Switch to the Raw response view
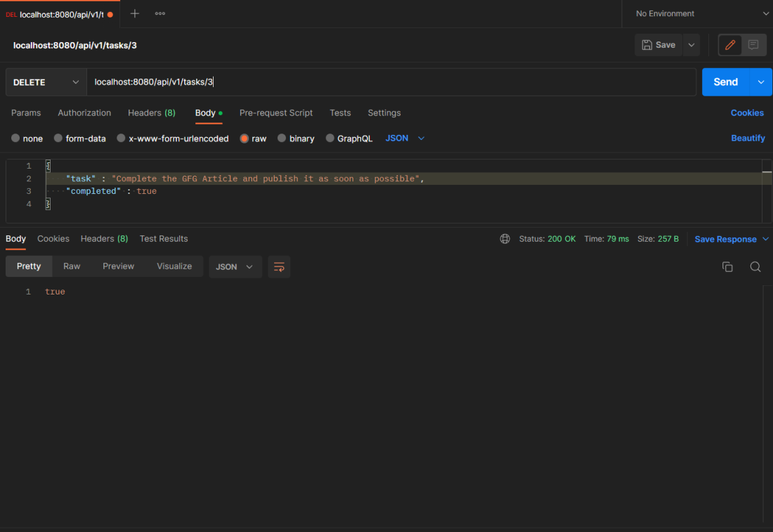Screen dimensions: 773x532 pyautogui.click(x=72, y=266)
